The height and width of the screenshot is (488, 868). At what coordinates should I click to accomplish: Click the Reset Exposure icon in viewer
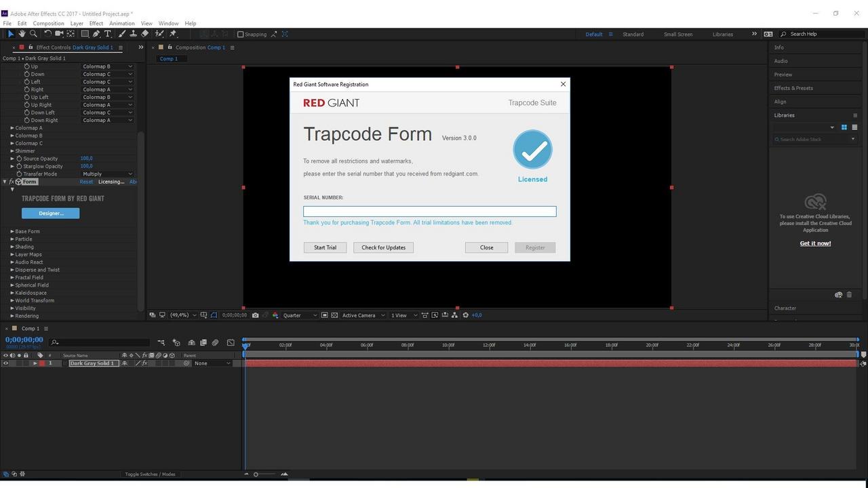click(x=465, y=315)
